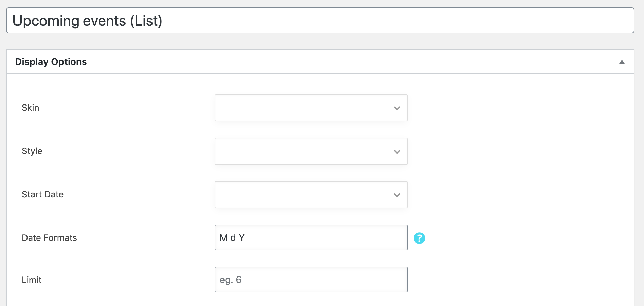The width and height of the screenshot is (644, 306).
Task: Click the 'eg. 6' placeholder text
Action: (x=230, y=280)
